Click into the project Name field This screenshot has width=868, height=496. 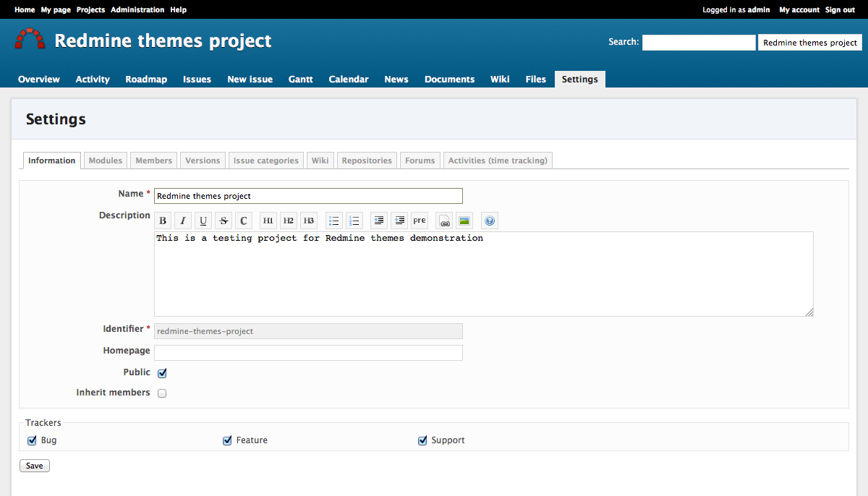tap(308, 196)
